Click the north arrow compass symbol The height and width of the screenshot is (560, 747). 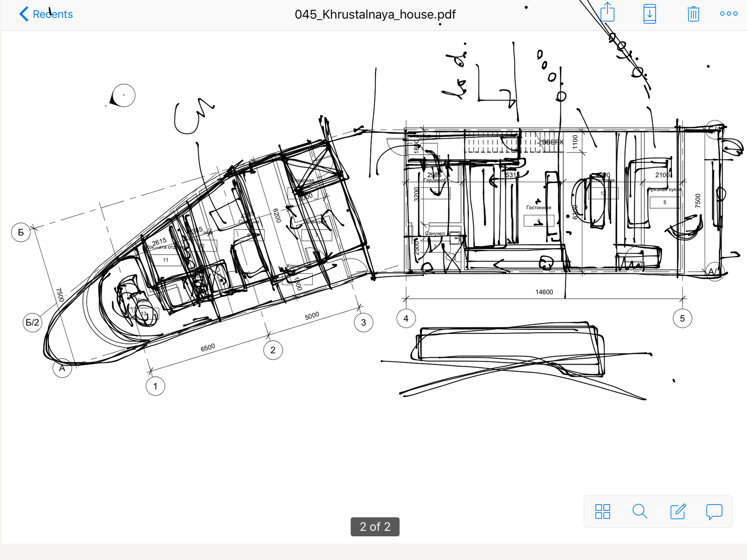coord(123,96)
